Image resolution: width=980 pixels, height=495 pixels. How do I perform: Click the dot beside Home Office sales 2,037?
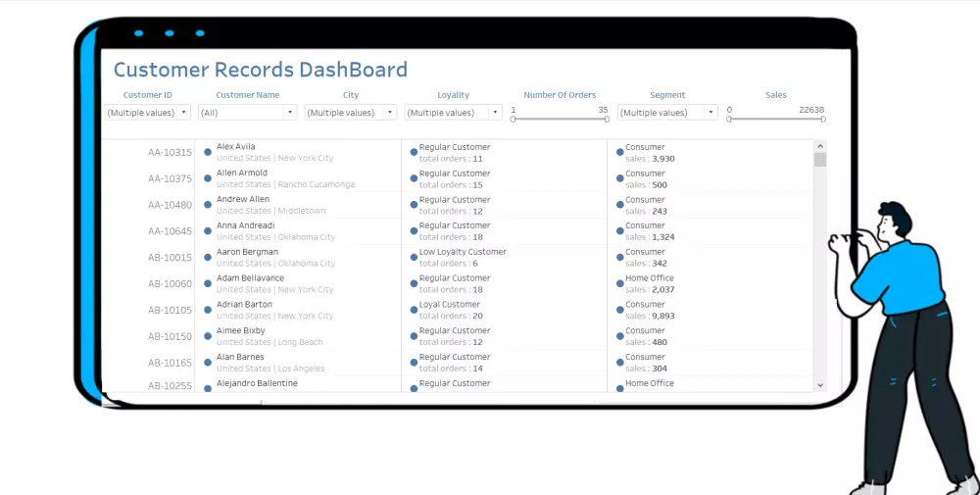click(x=620, y=283)
